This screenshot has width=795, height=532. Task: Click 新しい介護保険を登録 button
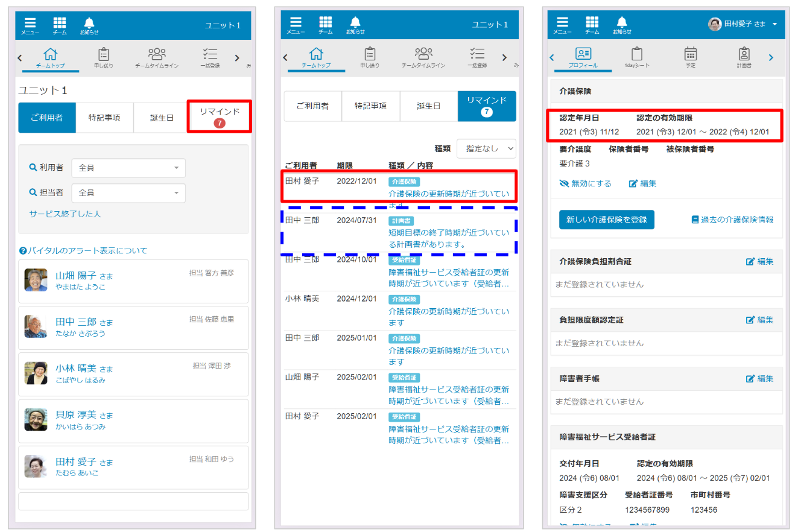coord(607,220)
